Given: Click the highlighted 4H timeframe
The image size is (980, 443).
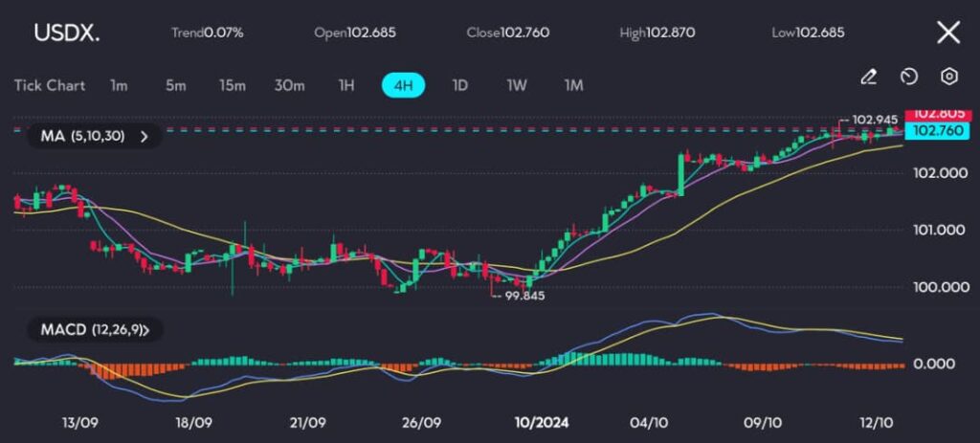Looking at the screenshot, I should tap(403, 85).
